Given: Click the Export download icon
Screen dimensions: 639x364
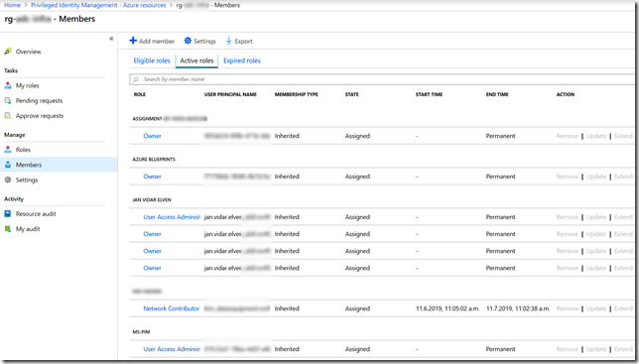Looking at the screenshot, I should (228, 41).
